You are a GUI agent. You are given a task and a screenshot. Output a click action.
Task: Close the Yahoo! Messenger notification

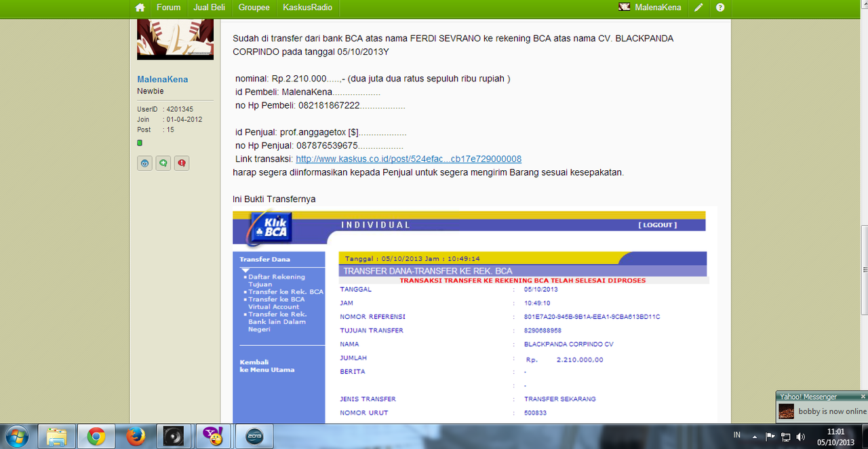(863, 396)
